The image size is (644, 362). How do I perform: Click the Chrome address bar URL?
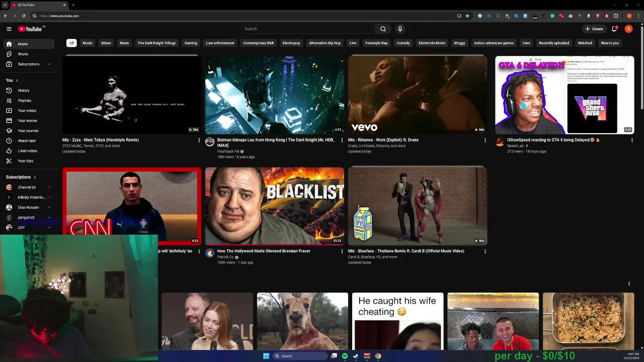[59, 16]
